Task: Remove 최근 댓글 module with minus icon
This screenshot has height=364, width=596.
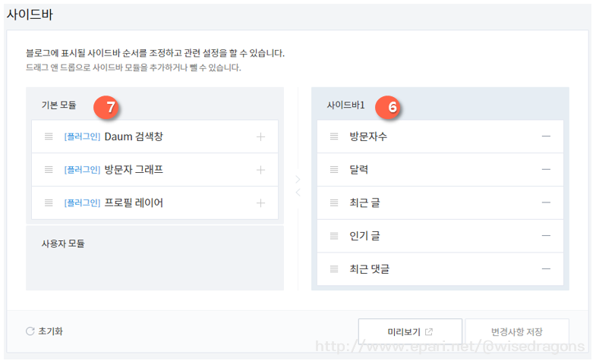Action: pyautogui.click(x=546, y=268)
